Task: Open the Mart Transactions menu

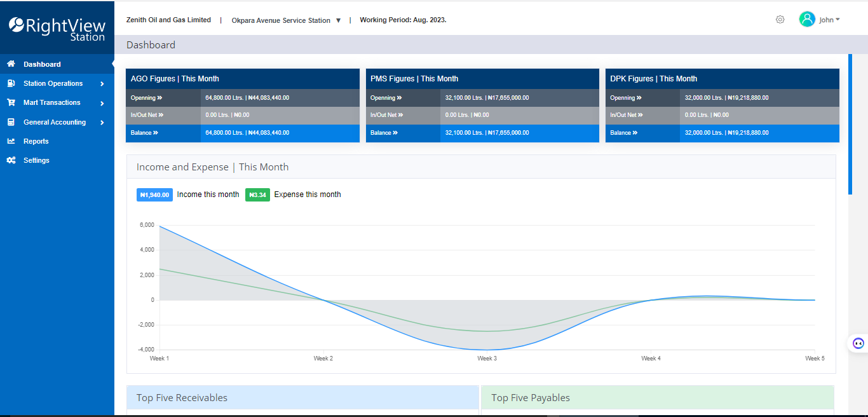Action: (x=57, y=102)
